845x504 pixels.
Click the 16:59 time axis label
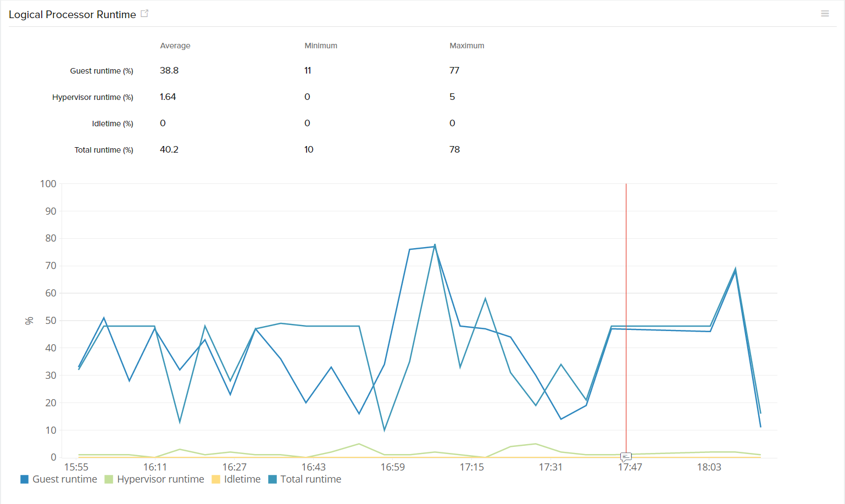tap(392, 467)
